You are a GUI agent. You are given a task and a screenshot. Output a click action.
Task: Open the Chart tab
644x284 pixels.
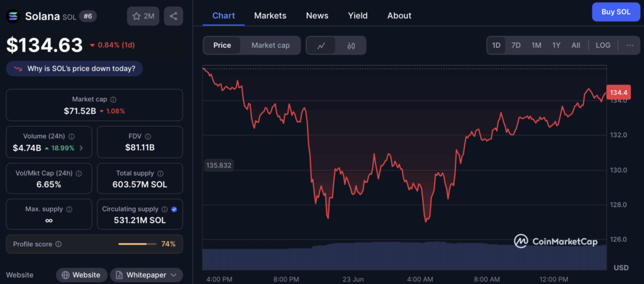coord(223,16)
